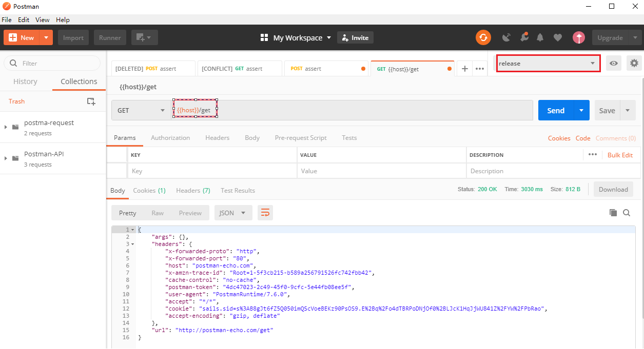Open the tab options three dots menu
The image size is (644, 349).
coord(480,69)
